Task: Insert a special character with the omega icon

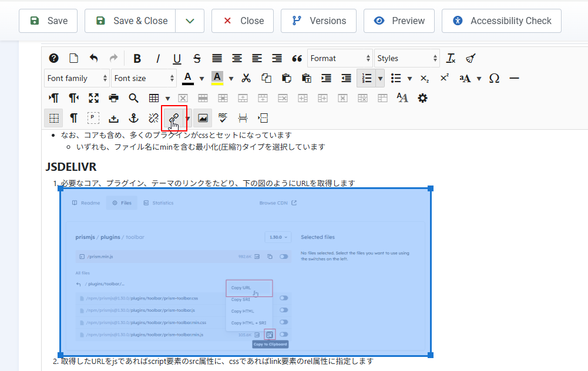Action: 494,78
